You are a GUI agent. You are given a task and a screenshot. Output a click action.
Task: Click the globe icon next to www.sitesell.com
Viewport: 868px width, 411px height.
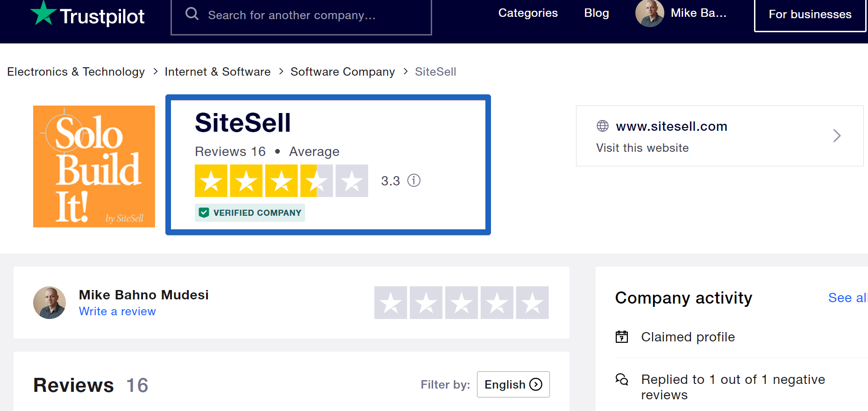[603, 126]
